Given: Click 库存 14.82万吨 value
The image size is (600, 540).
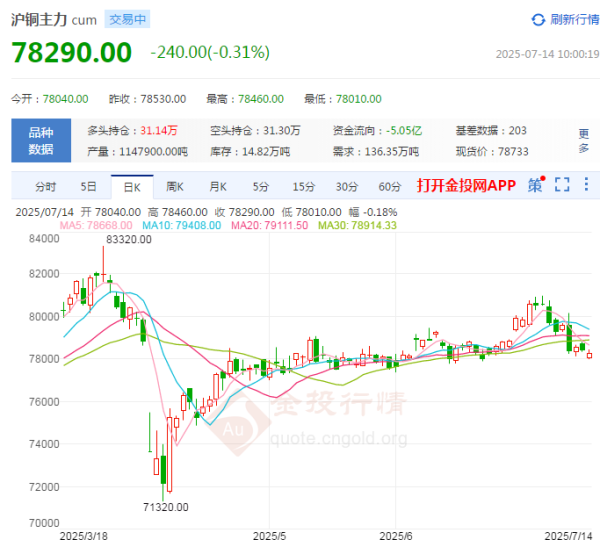Looking at the screenshot, I should pyautogui.click(x=266, y=152).
